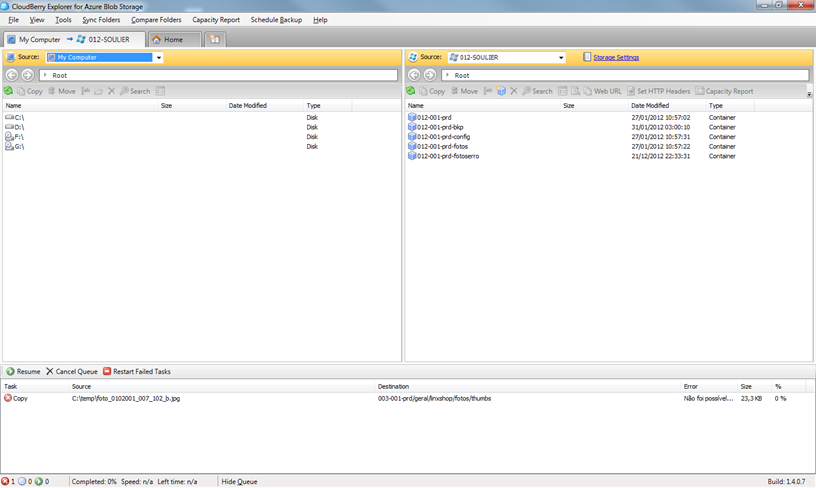Click Set HTTP Headers in the toolbar
This screenshot has width=816, height=488.
658,91
